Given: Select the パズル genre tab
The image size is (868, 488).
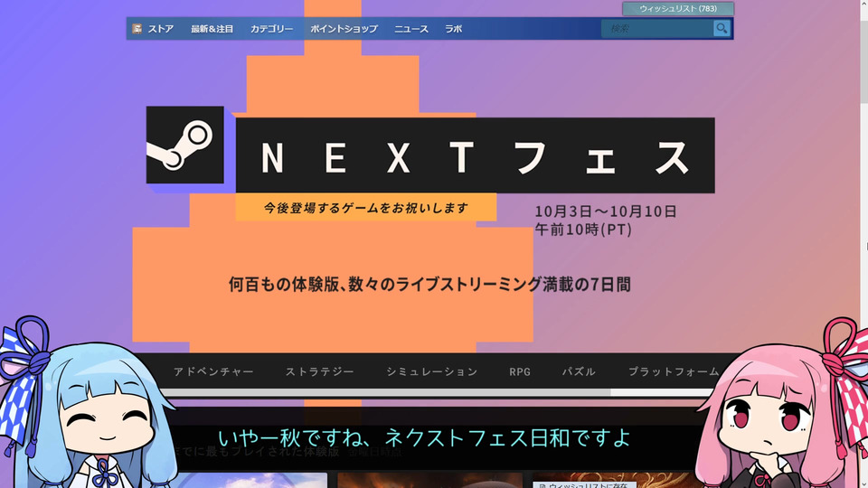Looking at the screenshot, I should (579, 371).
